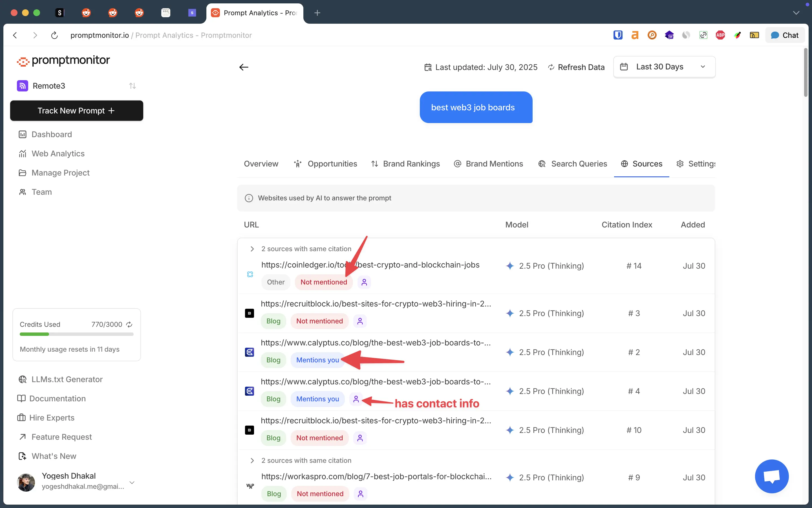
Task: Open the Bitwarden extension icon
Action: pyautogui.click(x=618, y=35)
